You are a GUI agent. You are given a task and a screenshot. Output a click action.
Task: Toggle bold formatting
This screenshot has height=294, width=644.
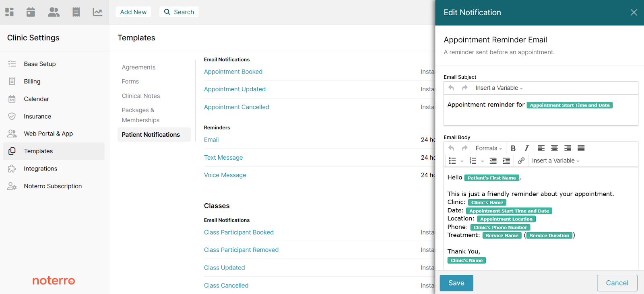[x=513, y=148]
